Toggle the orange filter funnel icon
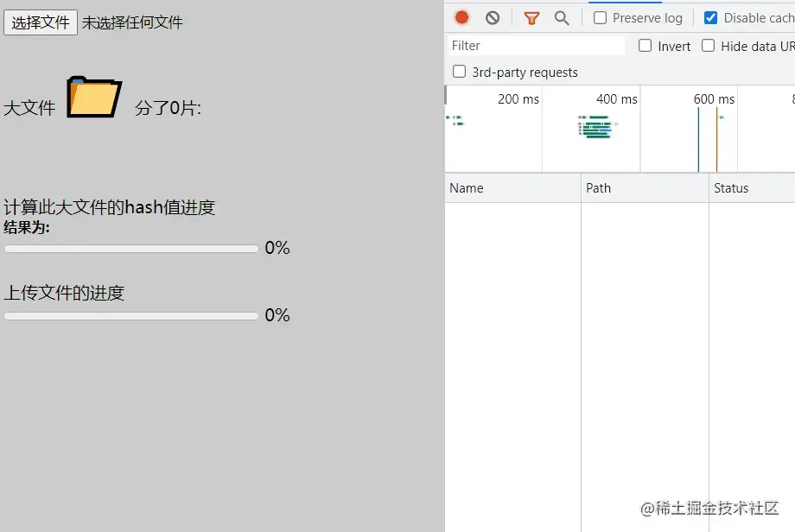This screenshot has height=532, width=795. 531,19
